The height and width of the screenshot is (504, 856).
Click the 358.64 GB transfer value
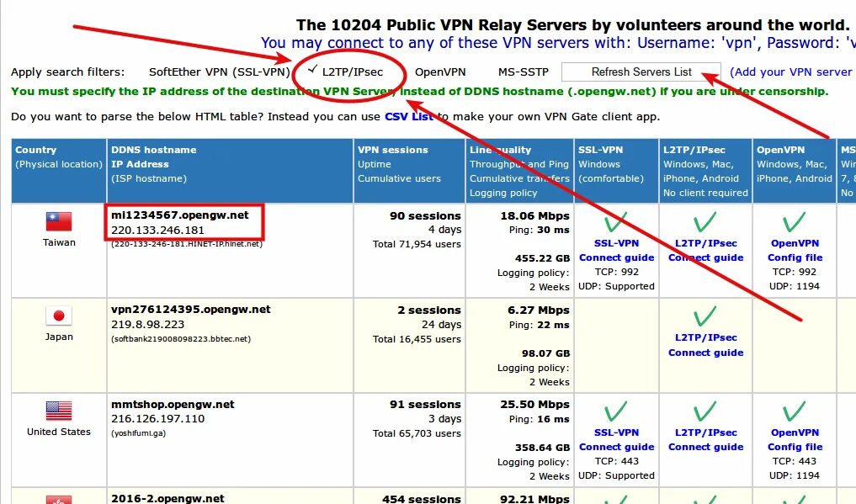pos(542,448)
